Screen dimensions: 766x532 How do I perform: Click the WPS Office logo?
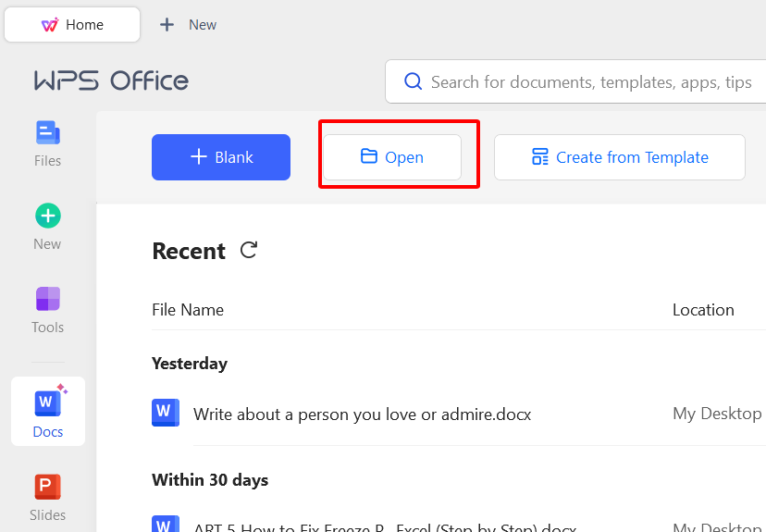111,80
